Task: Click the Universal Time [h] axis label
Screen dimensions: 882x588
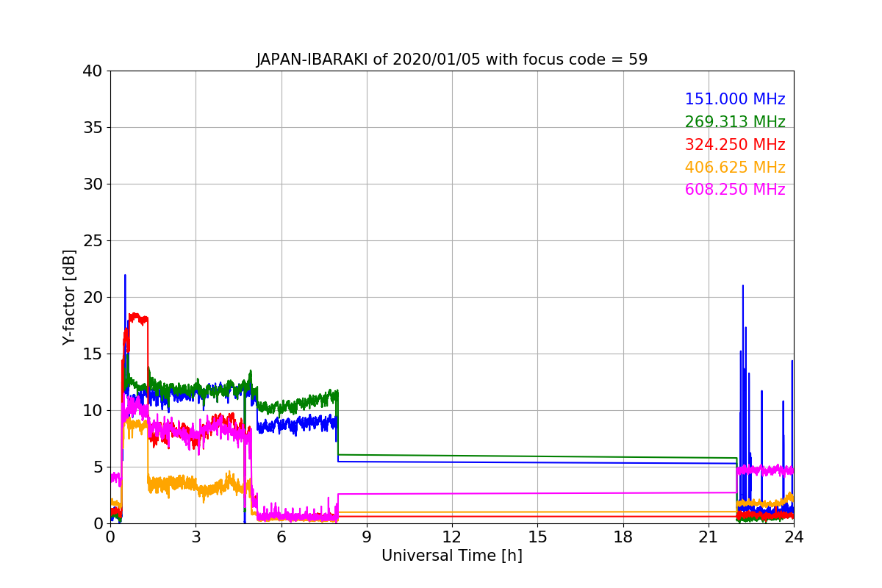Action: (452, 556)
